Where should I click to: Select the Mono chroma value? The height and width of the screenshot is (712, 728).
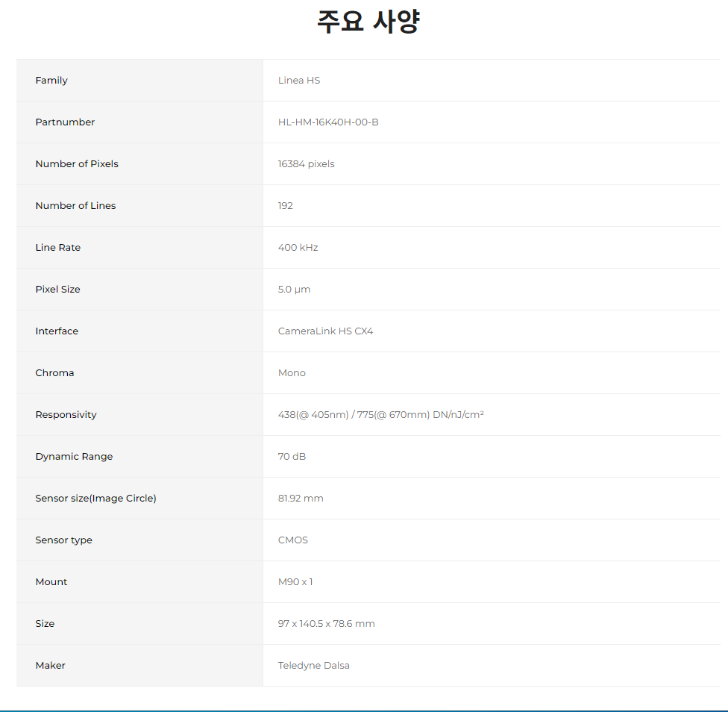point(292,373)
